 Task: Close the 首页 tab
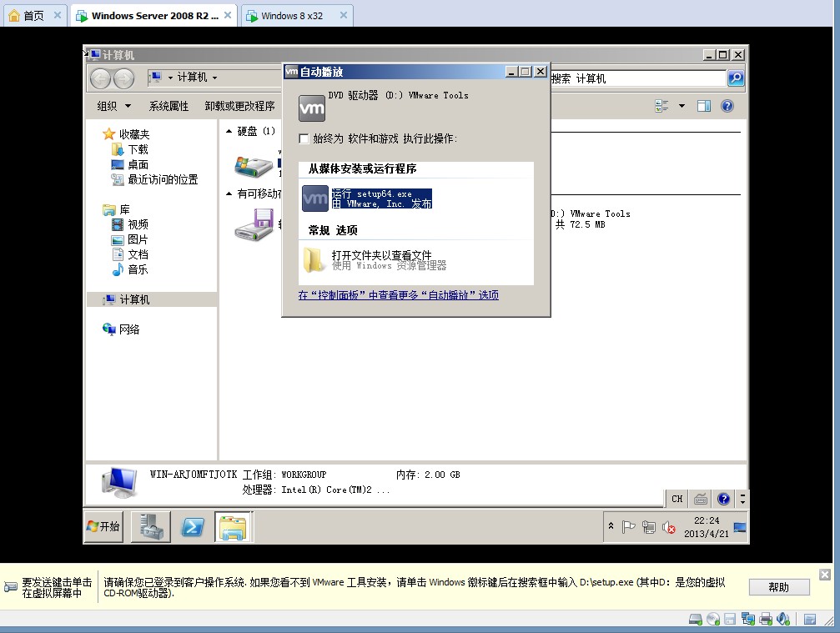(58, 16)
